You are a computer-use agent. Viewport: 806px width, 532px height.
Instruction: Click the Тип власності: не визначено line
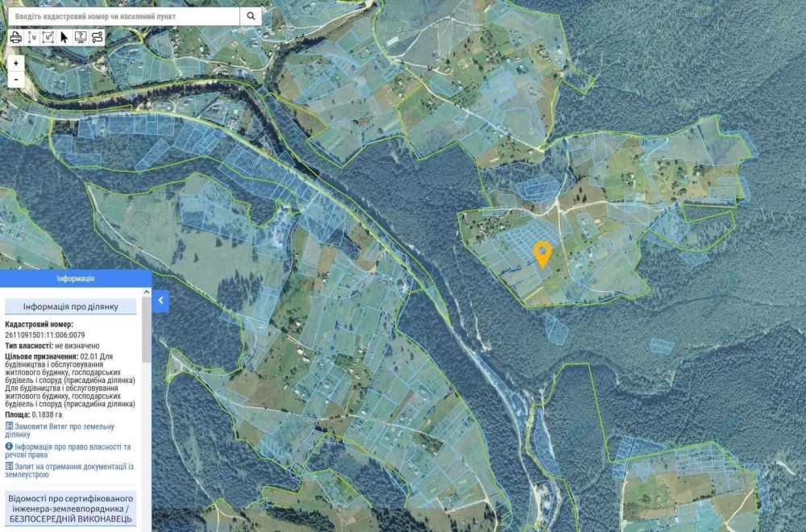click(52, 346)
